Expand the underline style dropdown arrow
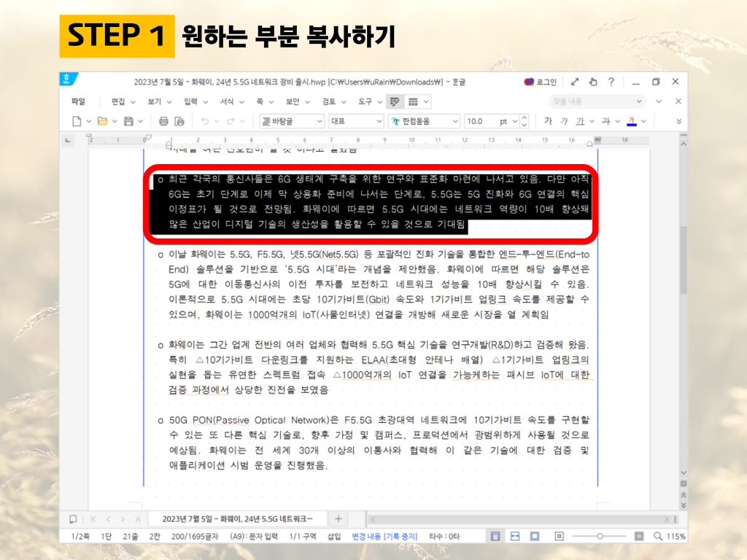Viewport: 747px width, 560px height. point(592,122)
